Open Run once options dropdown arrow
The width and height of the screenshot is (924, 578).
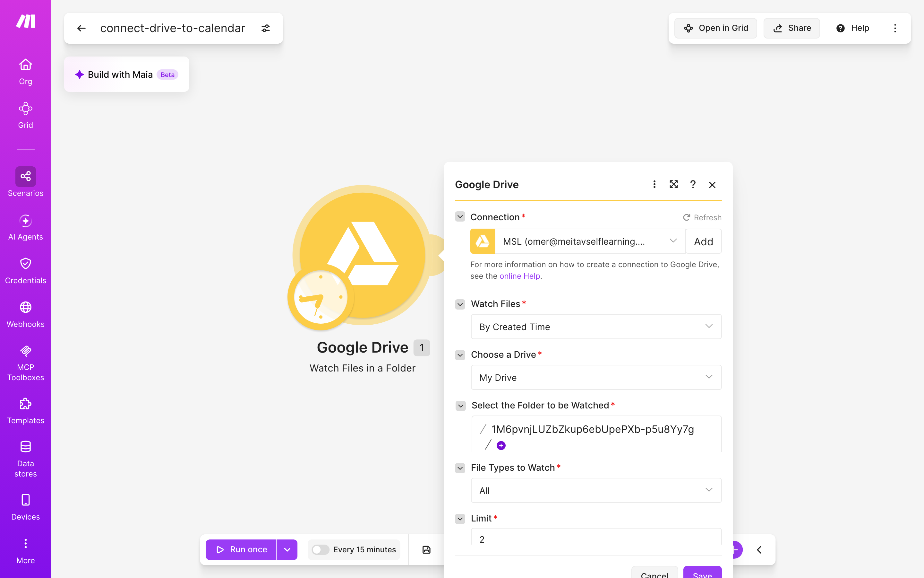click(287, 550)
